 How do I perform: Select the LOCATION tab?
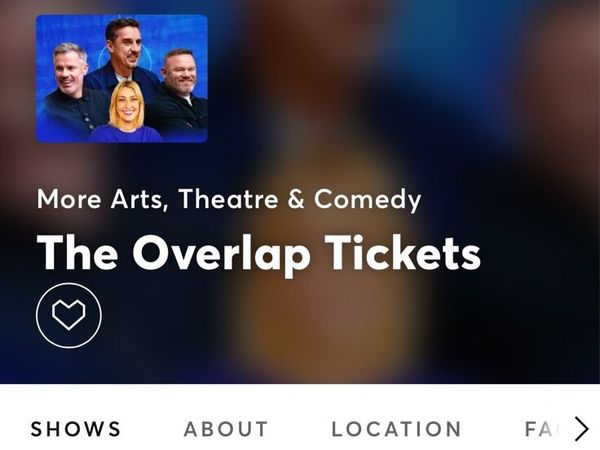[396, 429]
